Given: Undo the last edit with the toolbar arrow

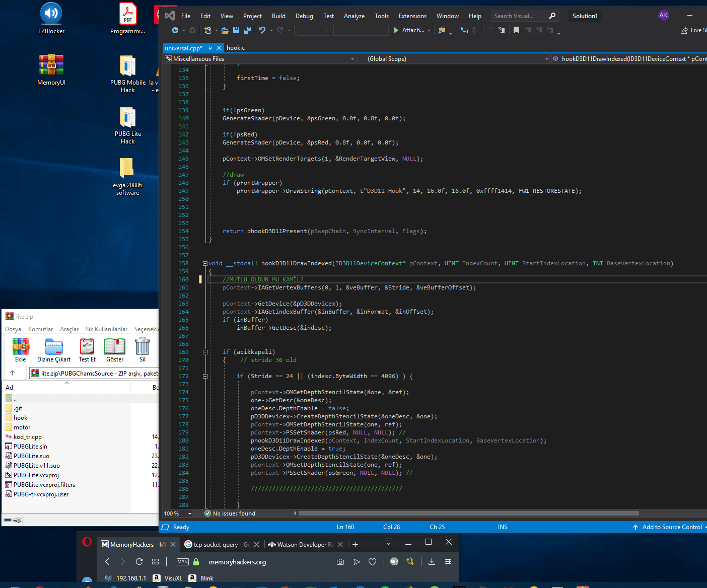Looking at the screenshot, I should point(262,30).
